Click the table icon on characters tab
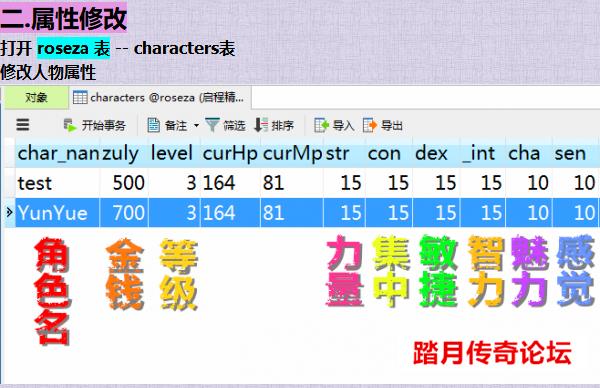 pyautogui.click(x=80, y=97)
